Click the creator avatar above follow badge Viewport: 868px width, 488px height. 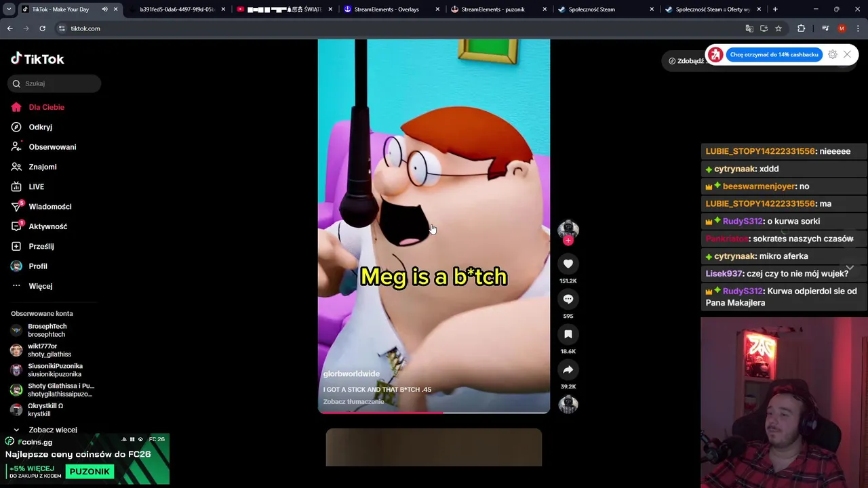click(568, 228)
